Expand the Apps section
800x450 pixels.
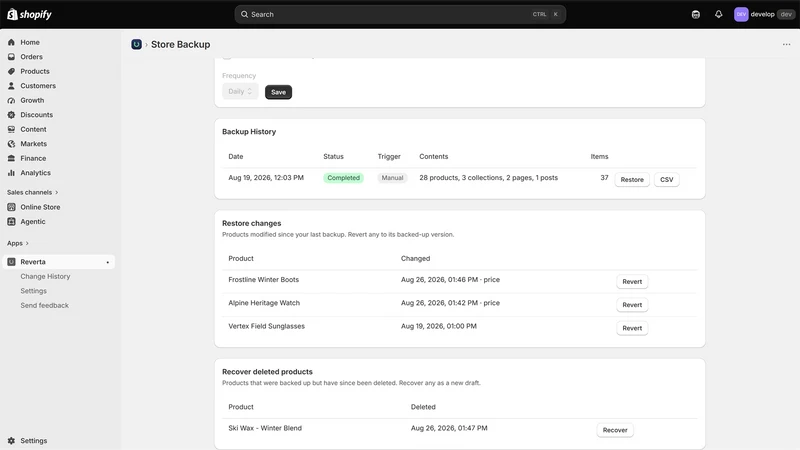pos(18,243)
